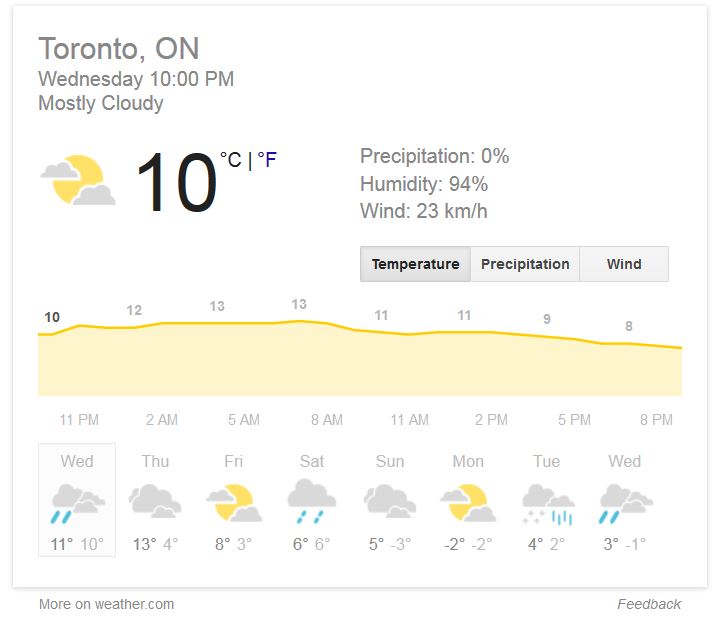Select Saturday's rain forecast icon
This screenshot has height=624, width=719.
[x=312, y=502]
